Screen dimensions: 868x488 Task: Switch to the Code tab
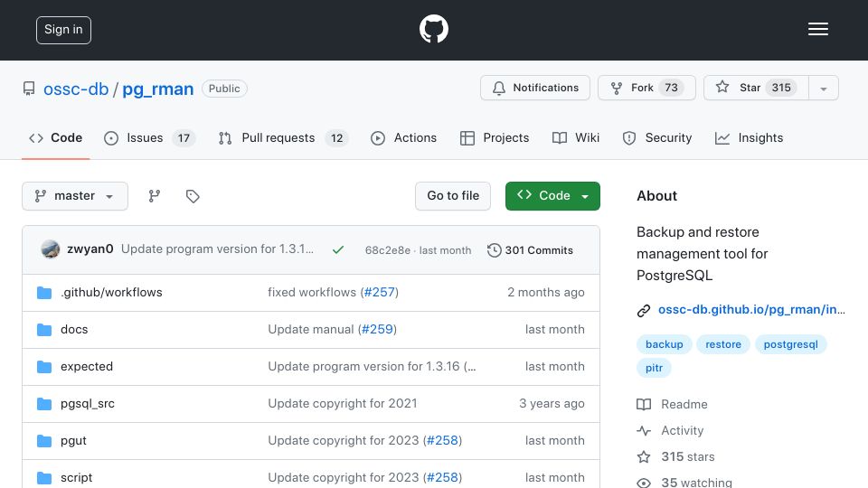coord(55,137)
